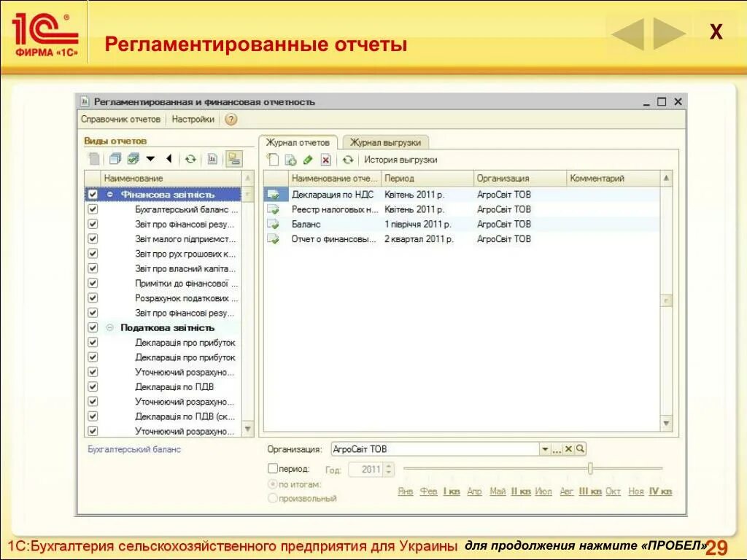Uncheck the Фінансова звітність group checkbox
Viewport: 747px width, 560px height.
tap(93, 194)
